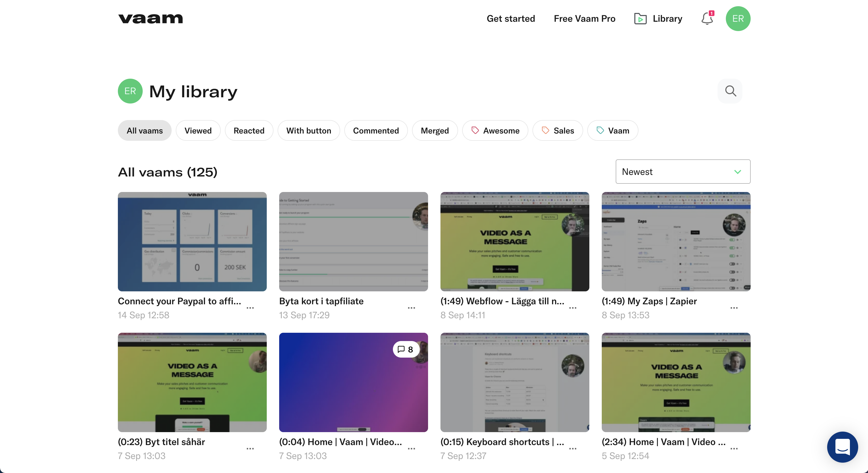868x473 pixels.
Task: Filter by Commented vaams
Action: coord(376,131)
